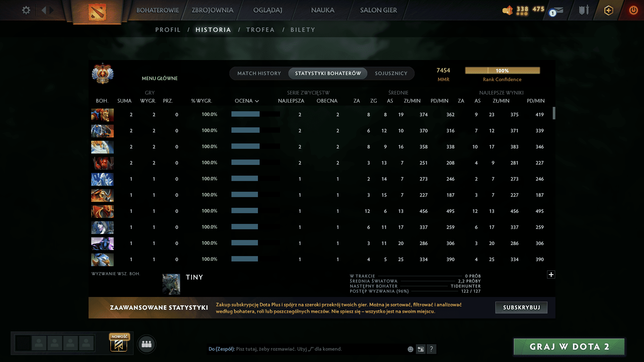Image resolution: width=644 pixels, height=362 pixels.
Task: Select hero portrait in row with 286 zł/min
Action: tap(102, 243)
